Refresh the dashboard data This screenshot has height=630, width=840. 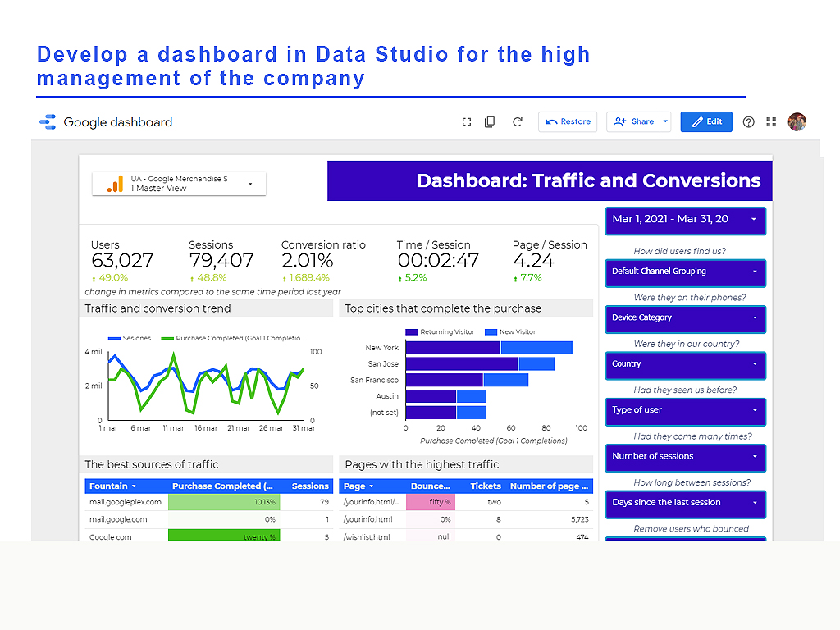pos(518,122)
